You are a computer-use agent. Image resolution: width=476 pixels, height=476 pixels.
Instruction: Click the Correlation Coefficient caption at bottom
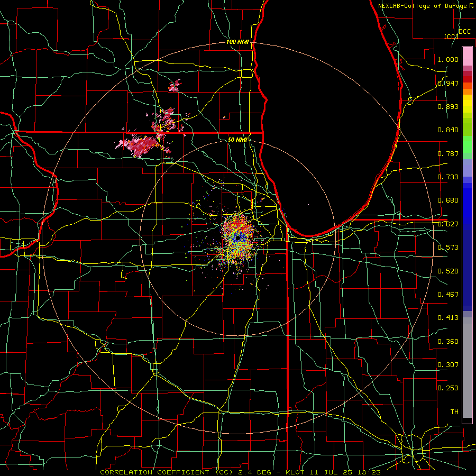coord(240,472)
